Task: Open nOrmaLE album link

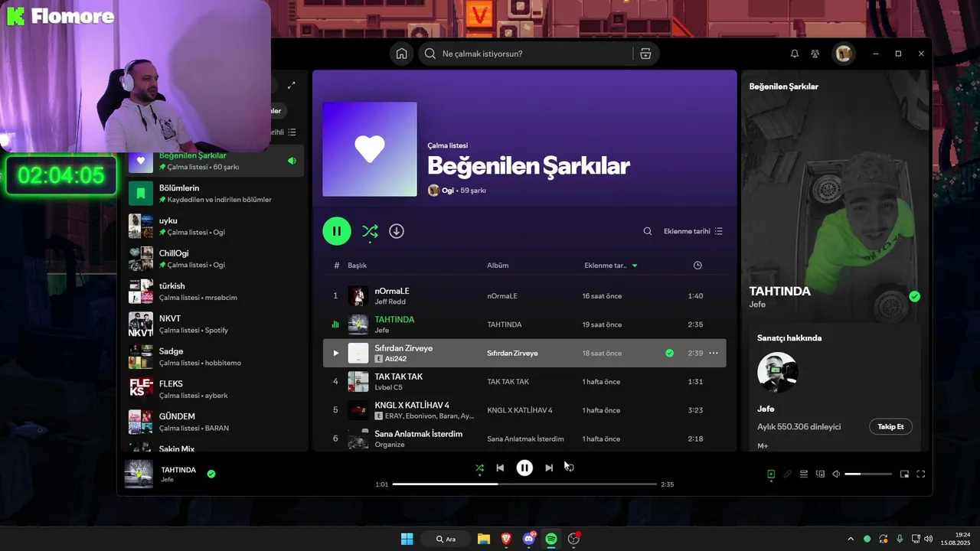Action: click(502, 296)
